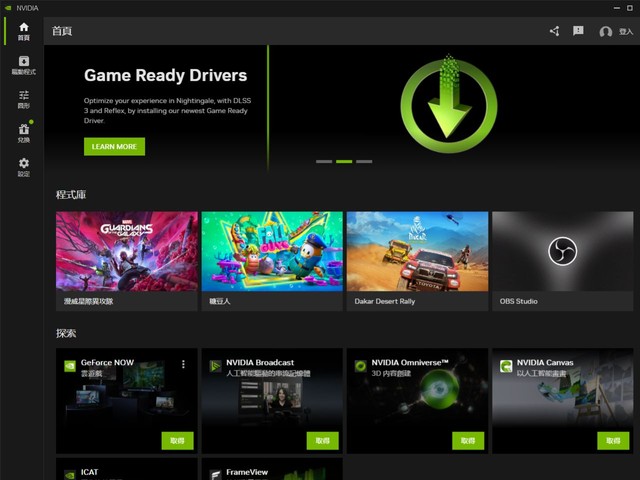Get the GeForce NOW app
The height and width of the screenshot is (480, 640).
[177, 441]
